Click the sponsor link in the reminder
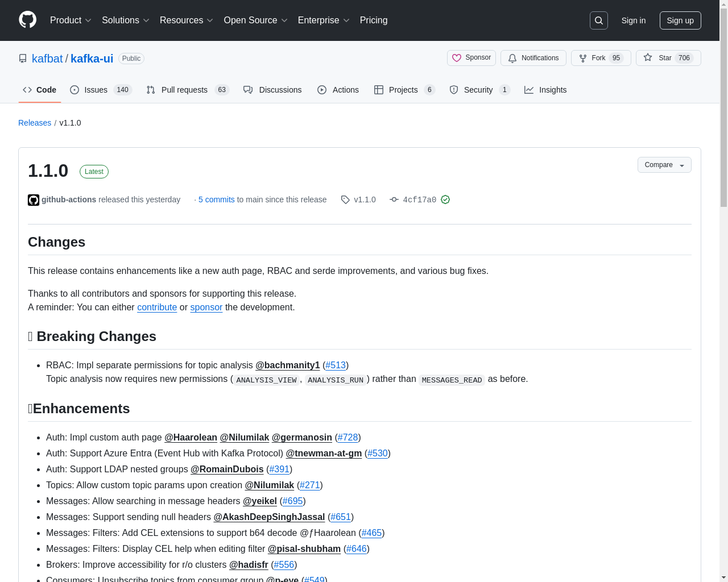The width and height of the screenshot is (728, 582). click(x=206, y=307)
